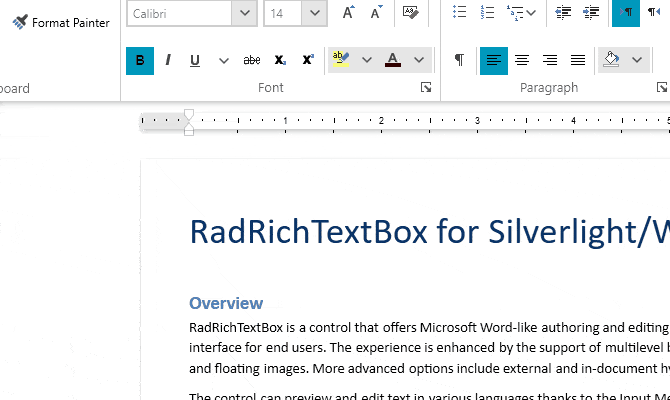Insert a numbered list
The height and width of the screenshot is (400, 670).
coord(487,12)
